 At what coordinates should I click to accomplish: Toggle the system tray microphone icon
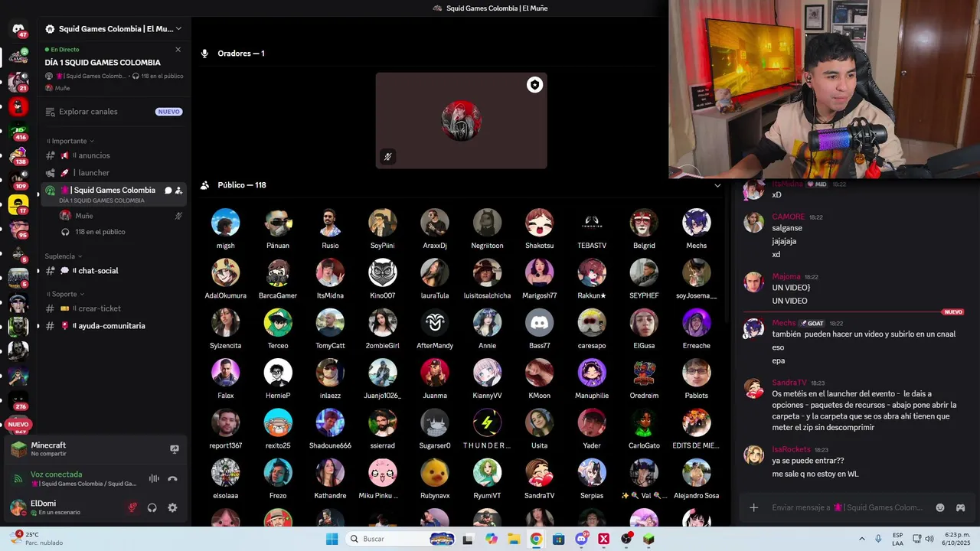tap(878, 539)
